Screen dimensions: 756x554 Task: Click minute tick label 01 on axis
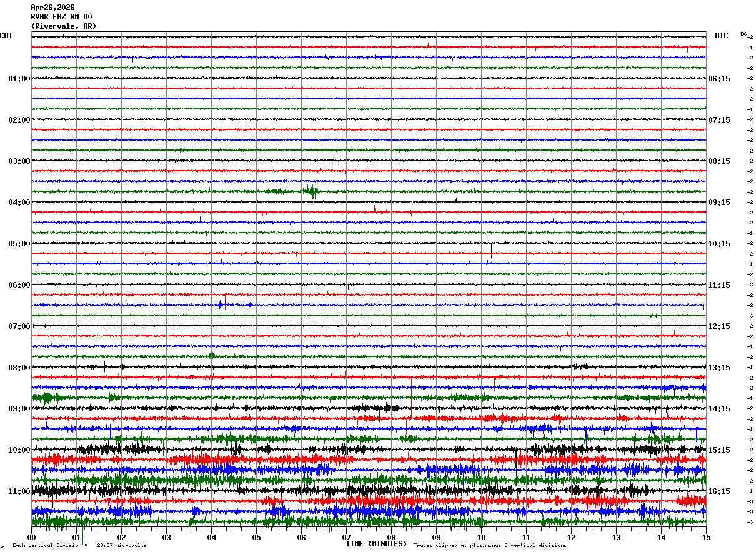(77, 537)
